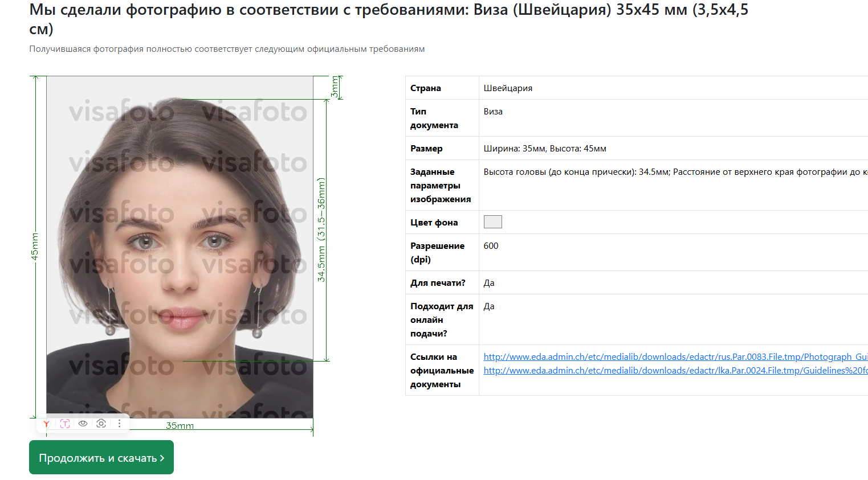Click the subtitle Получившаяся фотография text

pos(227,49)
